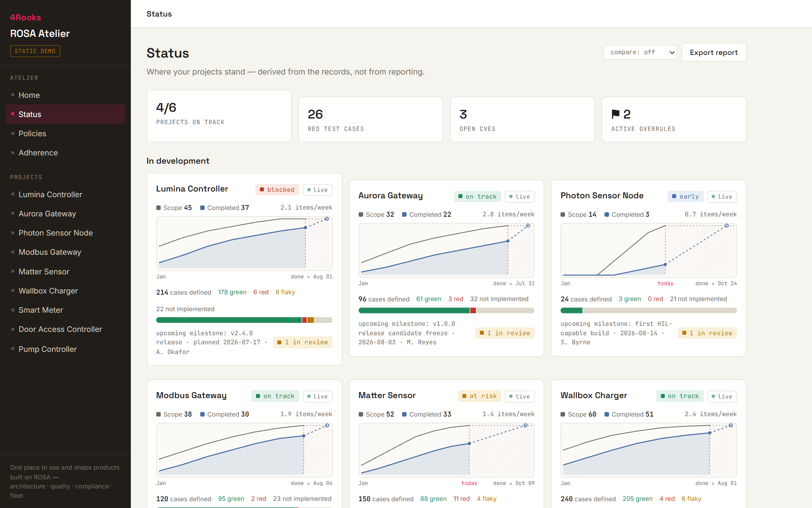Click the on track badge on Modbus Gateway
The image size is (812, 508).
(275, 396)
